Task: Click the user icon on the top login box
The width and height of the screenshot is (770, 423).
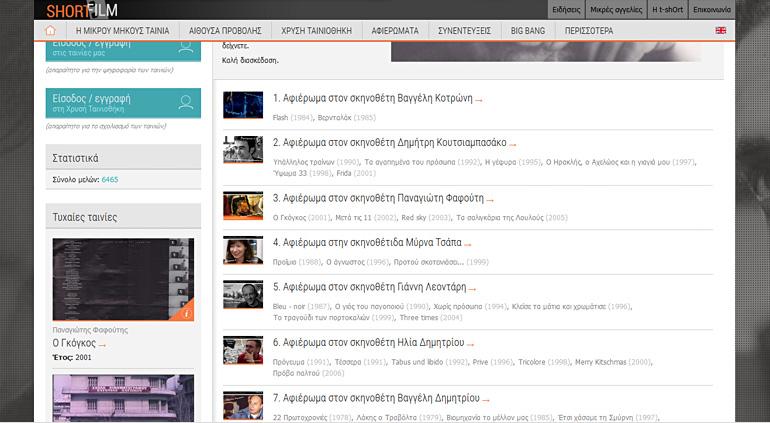Action: point(186,47)
